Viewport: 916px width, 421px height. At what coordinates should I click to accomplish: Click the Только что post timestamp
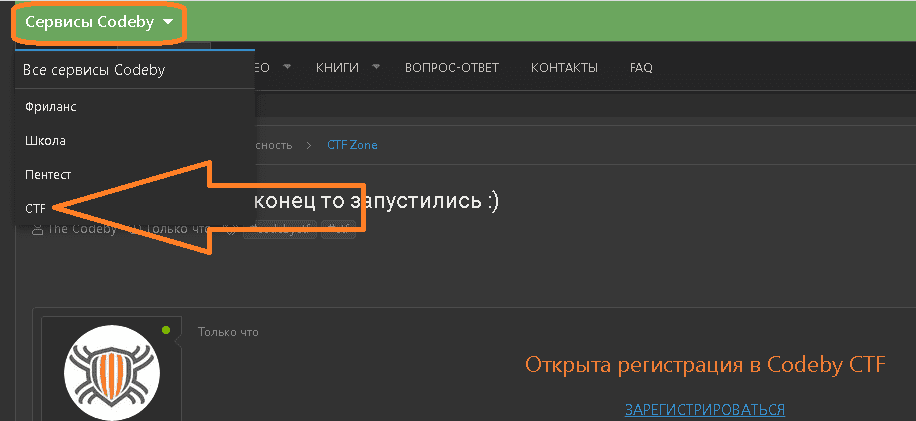tap(228, 332)
